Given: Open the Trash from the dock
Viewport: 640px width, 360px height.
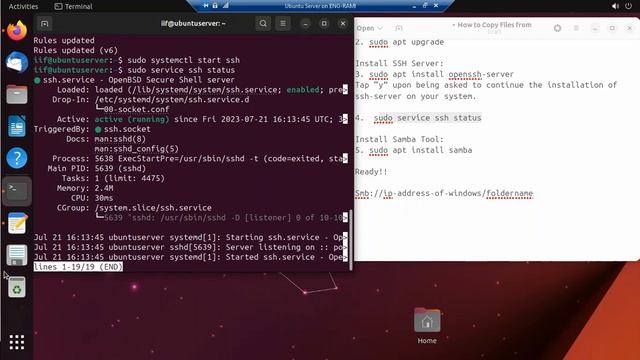Looking at the screenshot, I should [17, 287].
